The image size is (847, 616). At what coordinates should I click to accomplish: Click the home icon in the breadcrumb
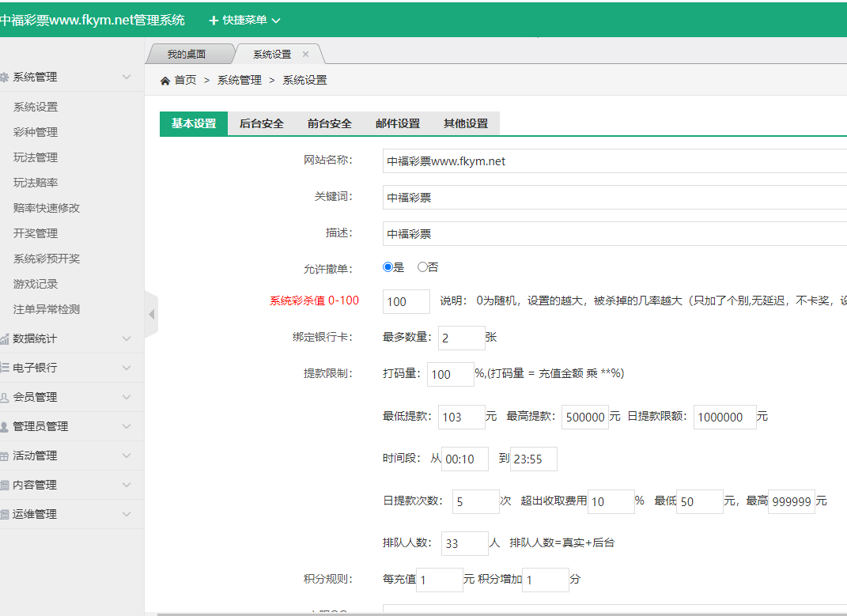[164, 79]
